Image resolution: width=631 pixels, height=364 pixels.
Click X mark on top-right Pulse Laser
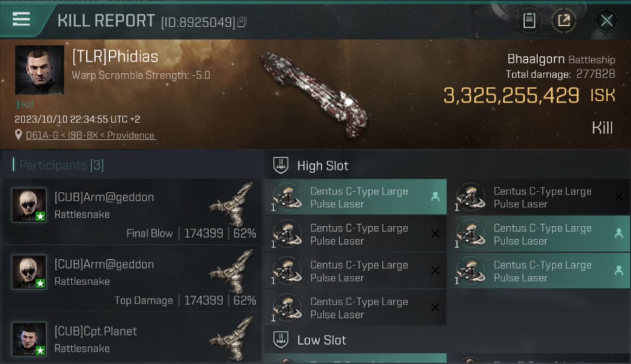click(619, 197)
